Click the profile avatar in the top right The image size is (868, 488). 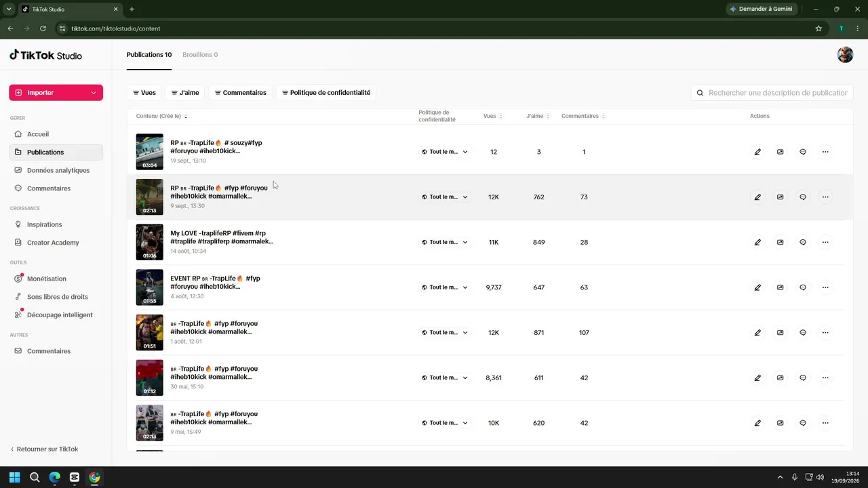(845, 55)
